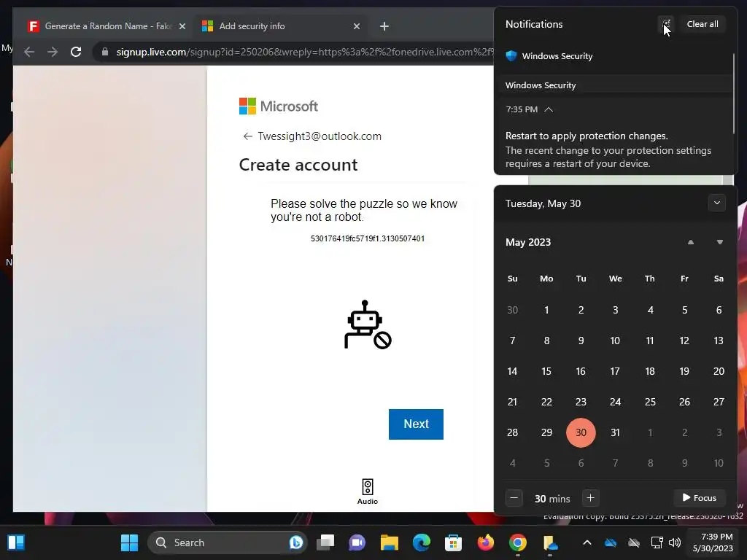The height and width of the screenshot is (560, 747).
Task: Click the address bar URL
Action: (x=305, y=52)
